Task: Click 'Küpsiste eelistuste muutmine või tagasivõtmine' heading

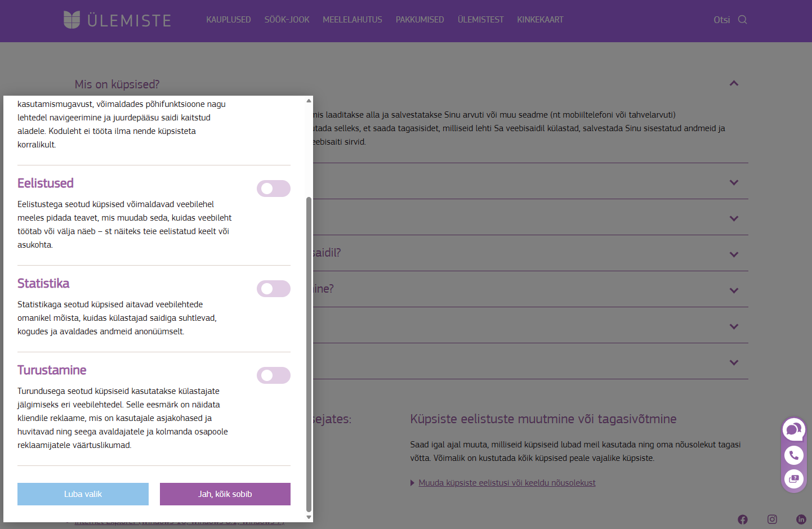Action: click(x=543, y=419)
